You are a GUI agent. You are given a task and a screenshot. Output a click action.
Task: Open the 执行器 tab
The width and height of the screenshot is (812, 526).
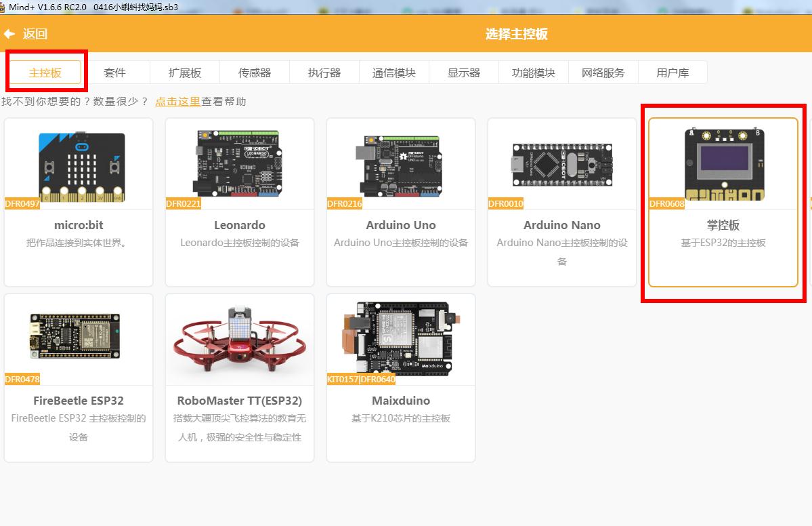pyautogui.click(x=324, y=73)
